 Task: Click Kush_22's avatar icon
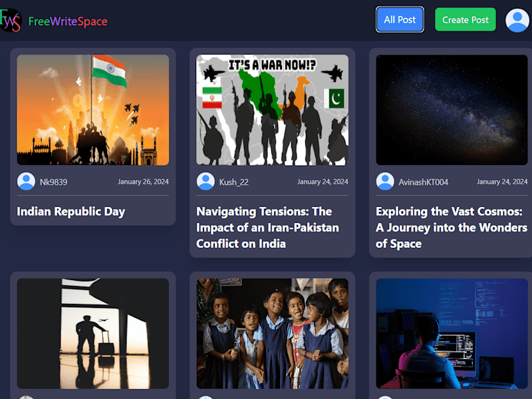click(x=205, y=182)
